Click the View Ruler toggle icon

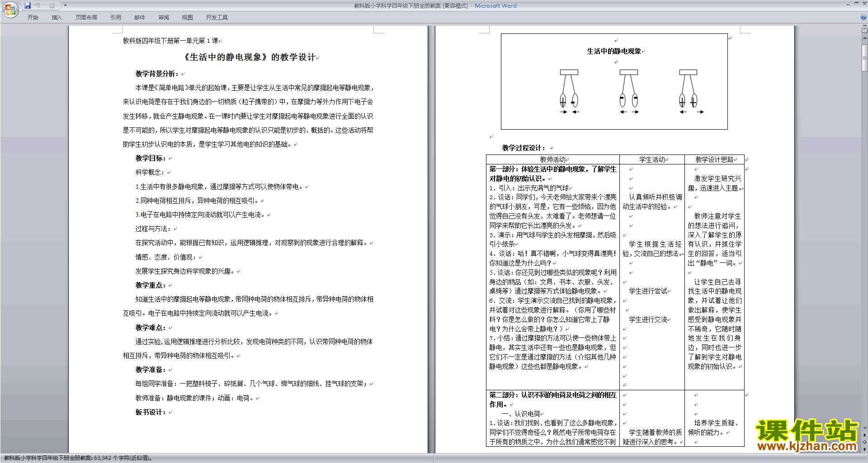865,30
